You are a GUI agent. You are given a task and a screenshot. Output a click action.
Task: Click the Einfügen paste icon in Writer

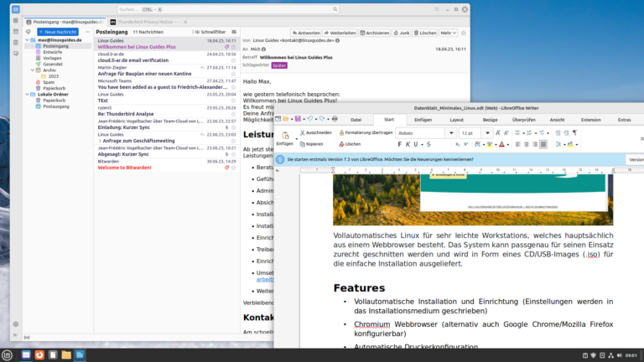[x=285, y=136]
